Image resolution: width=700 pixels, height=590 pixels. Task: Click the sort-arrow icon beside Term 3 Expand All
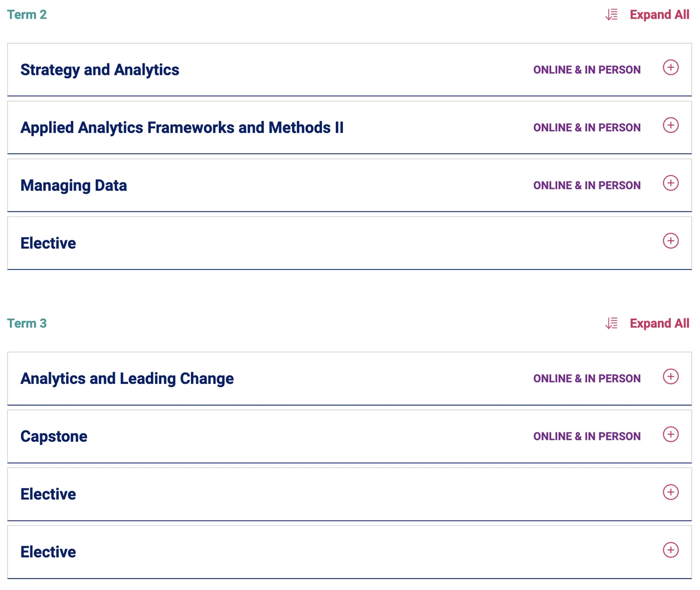click(611, 324)
